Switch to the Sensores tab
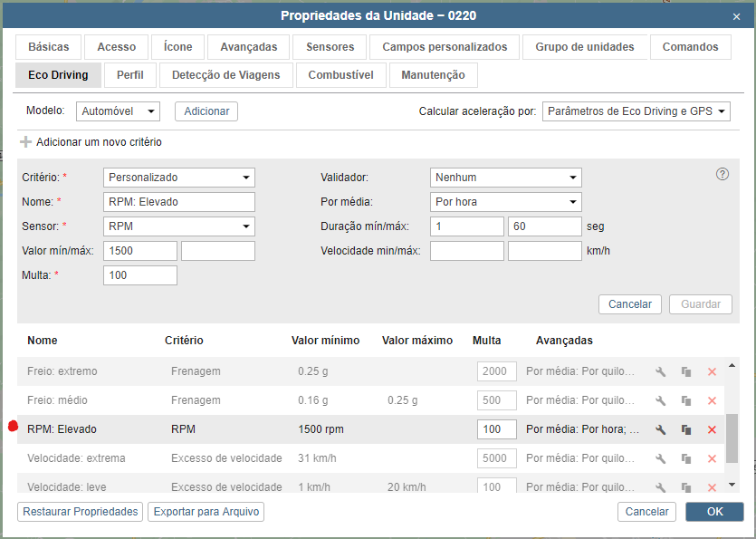Image resolution: width=756 pixels, height=539 pixels. point(330,47)
